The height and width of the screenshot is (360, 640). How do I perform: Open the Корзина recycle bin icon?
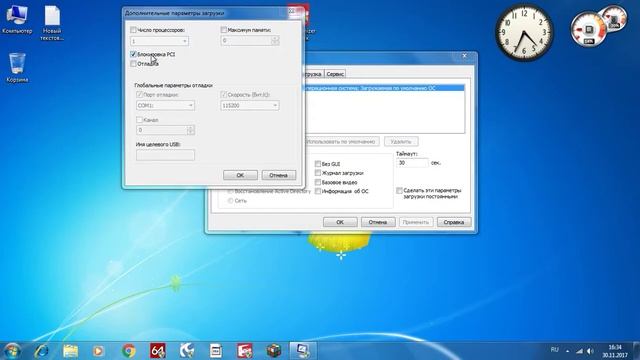[17, 67]
